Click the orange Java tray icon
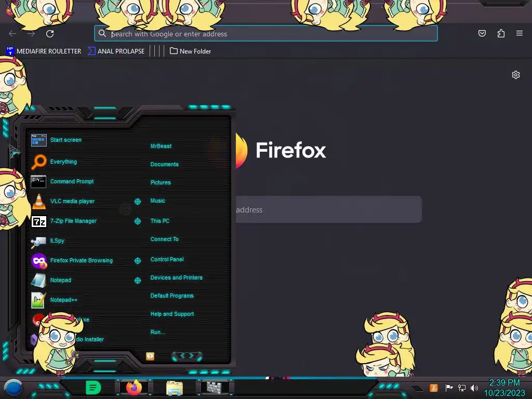 [x=434, y=388]
